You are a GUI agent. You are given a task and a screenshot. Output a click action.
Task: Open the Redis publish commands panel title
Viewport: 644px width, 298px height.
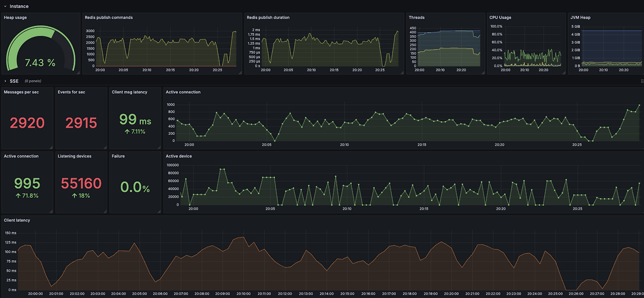[109, 18]
